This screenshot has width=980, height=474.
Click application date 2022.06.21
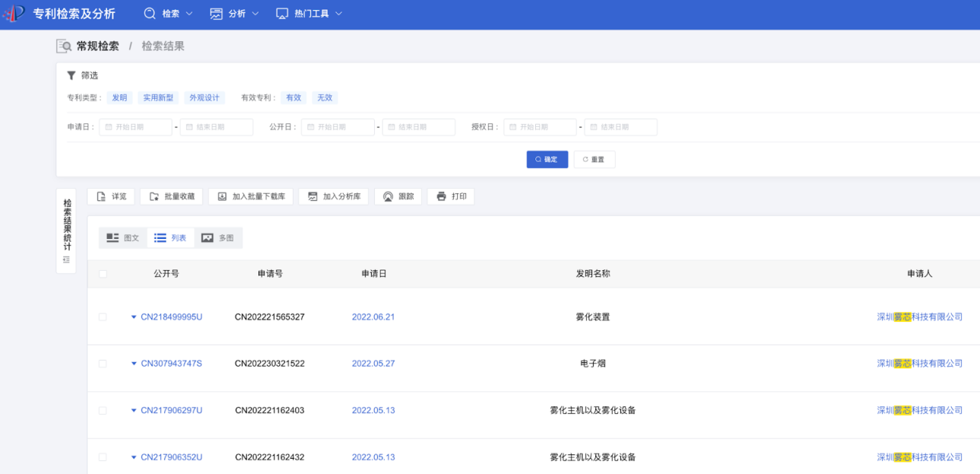coord(373,317)
